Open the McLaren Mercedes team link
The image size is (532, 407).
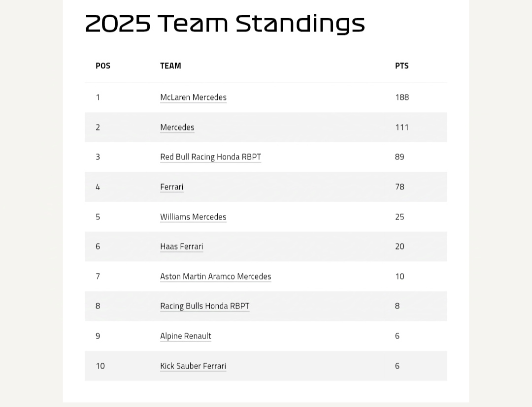[x=193, y=97]
